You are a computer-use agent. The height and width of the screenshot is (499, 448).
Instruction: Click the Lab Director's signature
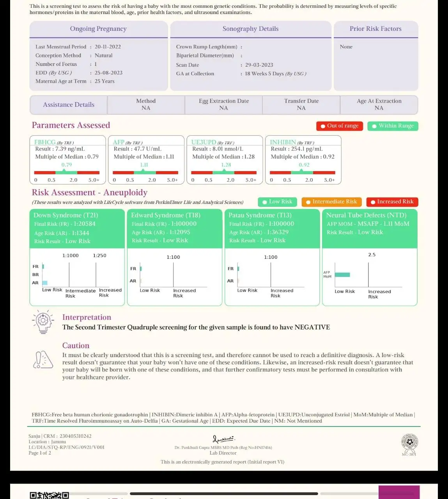coord(223,439)
